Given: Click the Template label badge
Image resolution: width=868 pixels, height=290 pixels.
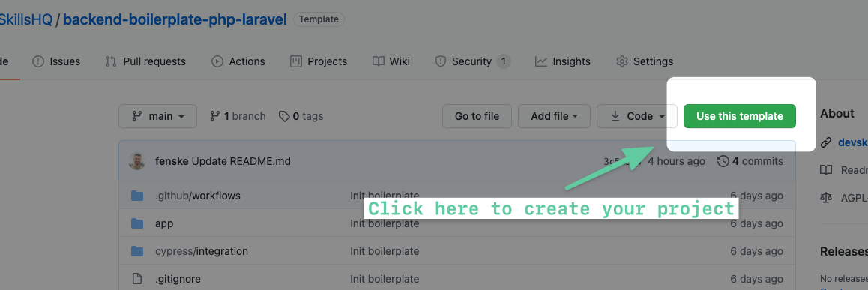Looking at the screenshot, I should click(319, 19).
